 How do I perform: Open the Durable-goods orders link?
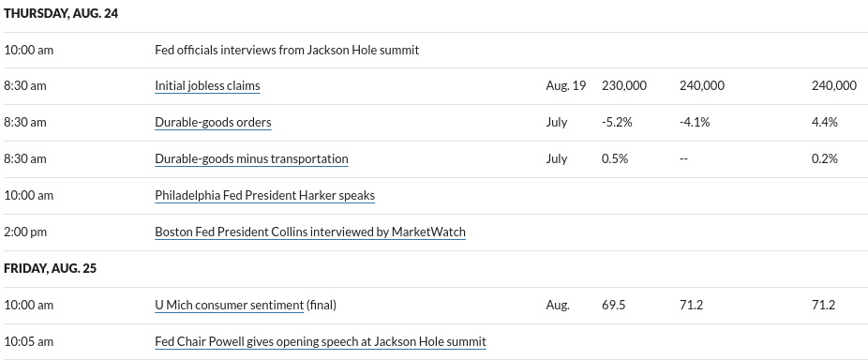213,122
